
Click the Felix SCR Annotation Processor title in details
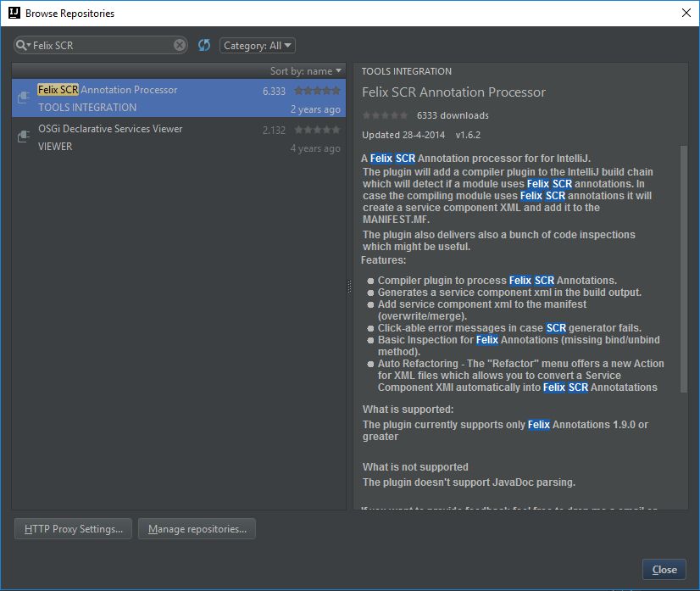click(453, 92)
